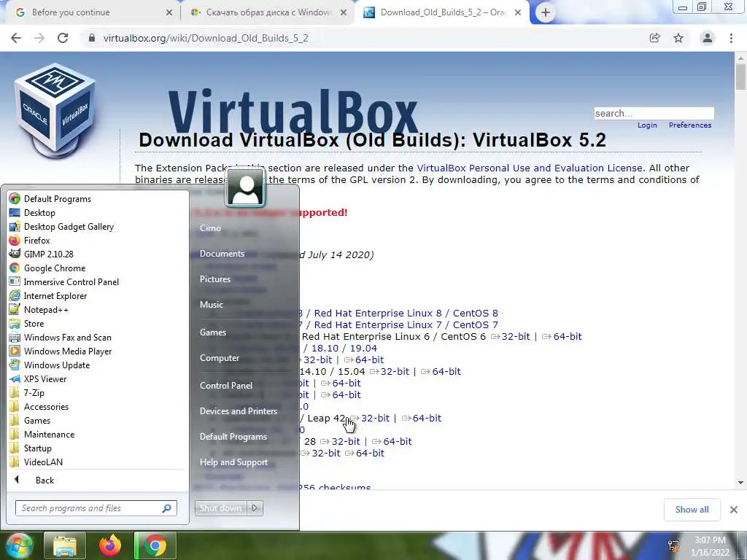Open a new browser tab
The width and height of the screenshot is (747, 560).
(546, 12)
